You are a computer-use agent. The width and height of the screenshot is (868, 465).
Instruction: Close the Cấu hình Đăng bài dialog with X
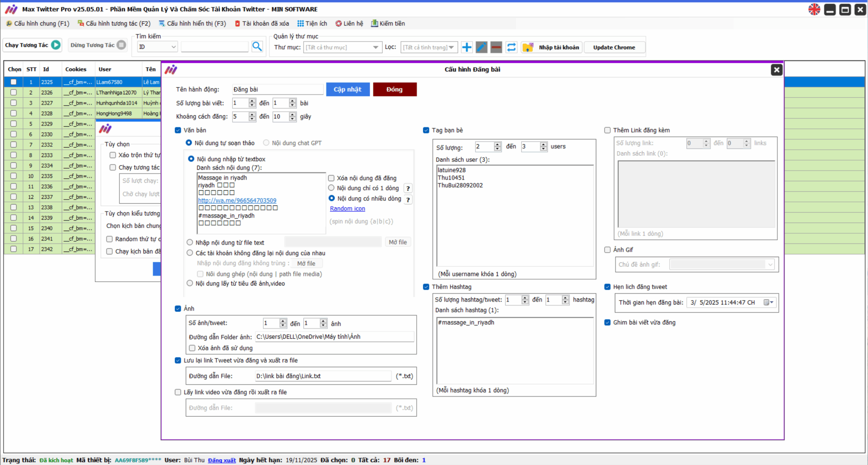[x=776, y=70]
